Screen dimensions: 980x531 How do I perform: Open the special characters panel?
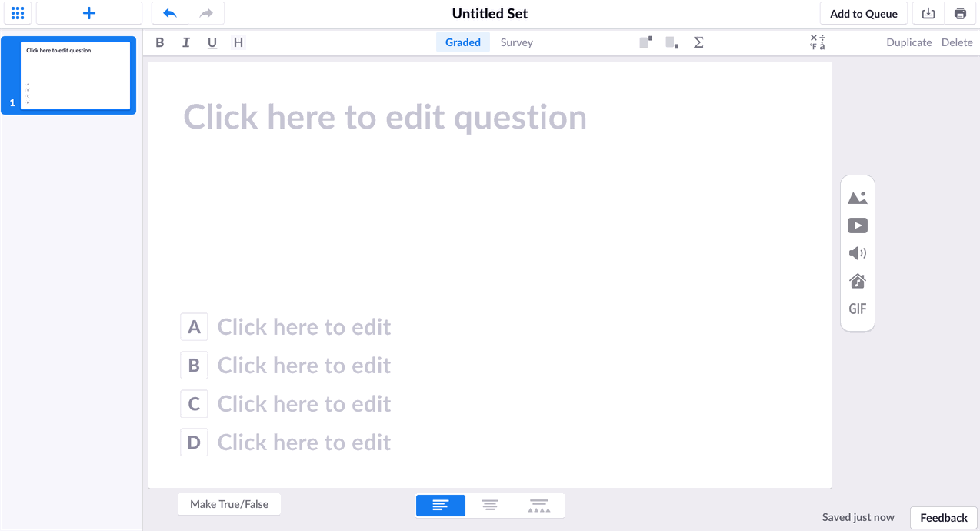pyautogui.click(x=816, y=42)
